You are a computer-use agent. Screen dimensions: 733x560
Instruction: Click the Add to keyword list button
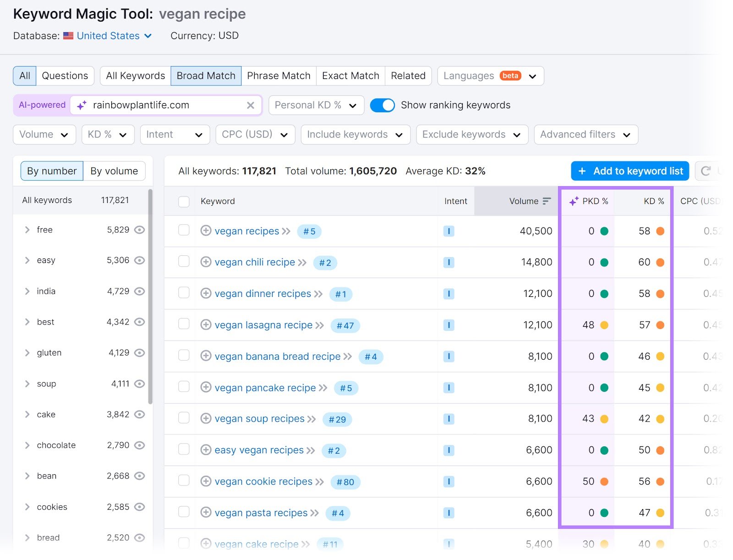(x=629, y=170)
